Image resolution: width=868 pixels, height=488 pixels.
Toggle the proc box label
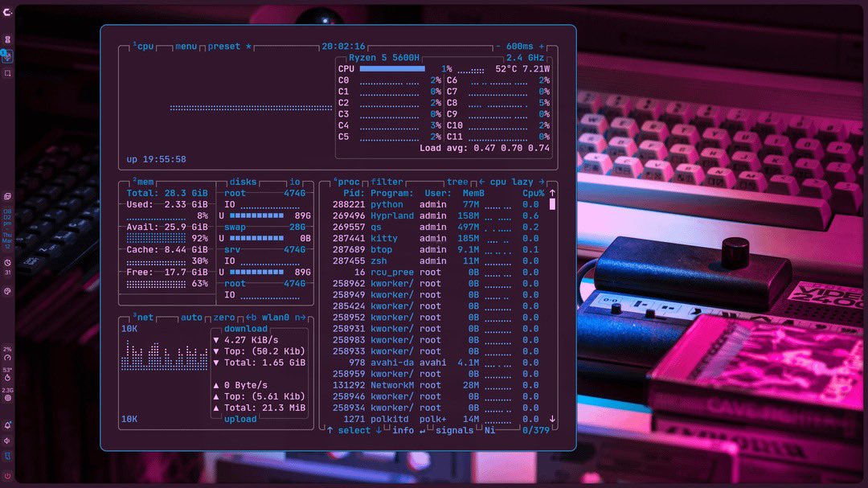click(x=346, y=182)
